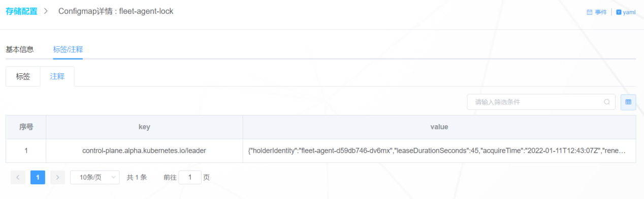Image resolution: width=644 pixels, height=199 pixels.
Task: Switch to the 标签 sub-tab
Action: (23, 76)
